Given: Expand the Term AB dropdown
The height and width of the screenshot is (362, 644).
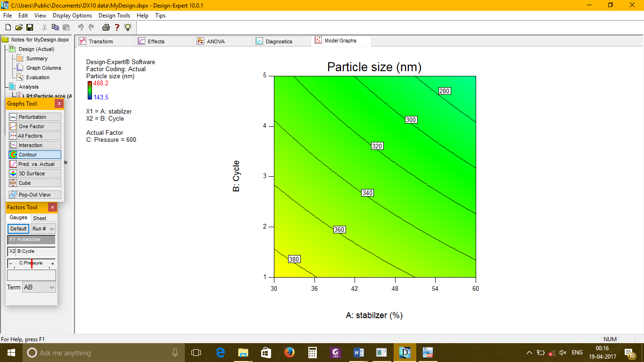Looking at the screenshot, I should click(x=39, y=287).
